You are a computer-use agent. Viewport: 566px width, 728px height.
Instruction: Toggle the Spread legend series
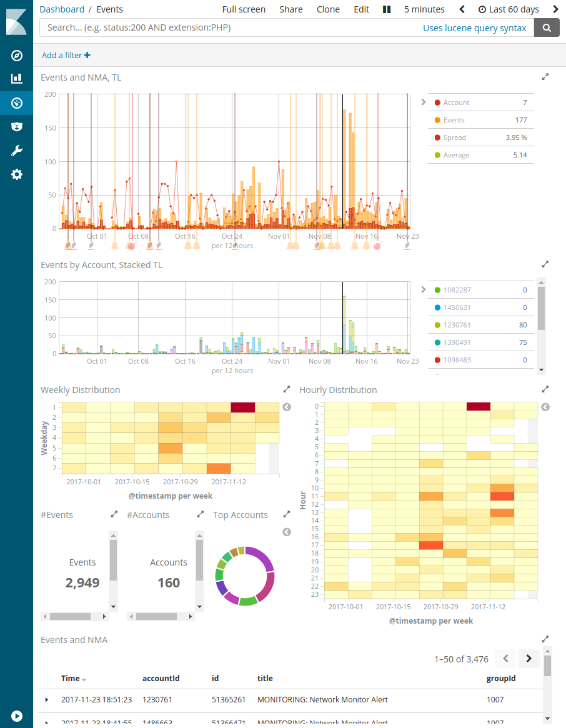point(454,137)
